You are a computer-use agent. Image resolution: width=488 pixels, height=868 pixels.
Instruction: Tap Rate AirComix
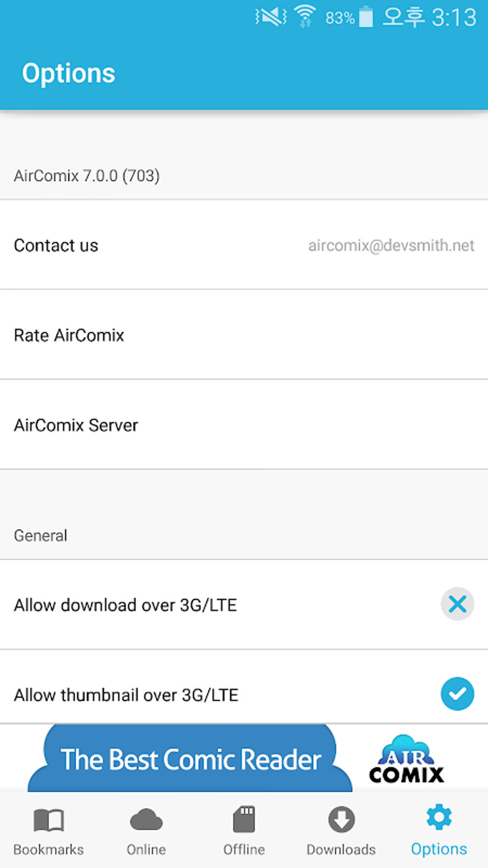point(69,335)
